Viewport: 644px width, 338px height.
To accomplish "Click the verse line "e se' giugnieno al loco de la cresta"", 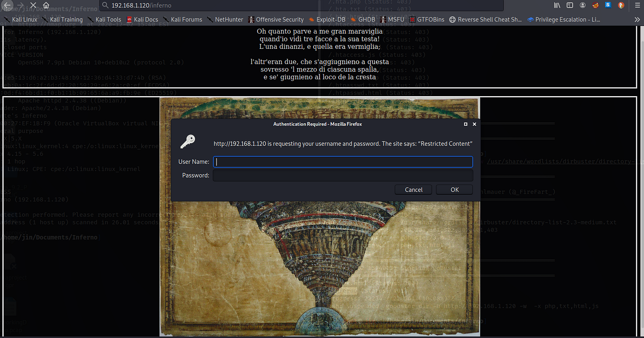I will tap(320, 77).
